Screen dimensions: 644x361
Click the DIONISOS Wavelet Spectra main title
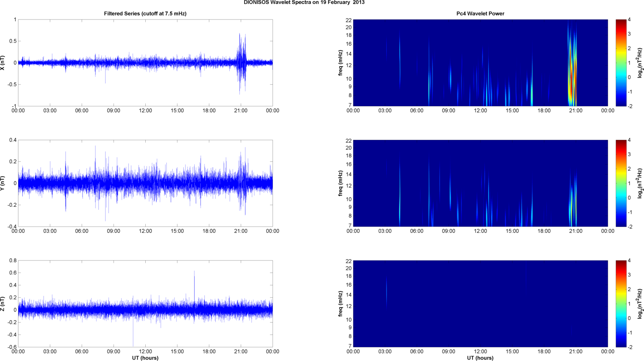coord(304,3)
